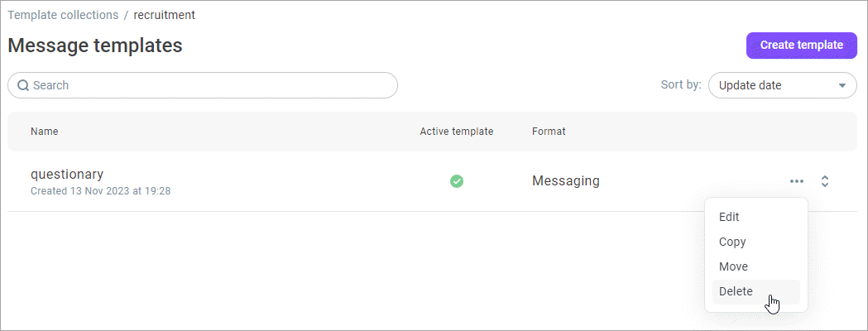Image resolution: width=868 pixels, height=331 pixels.
Task: Focus the Search templates field
Action: 203,85
